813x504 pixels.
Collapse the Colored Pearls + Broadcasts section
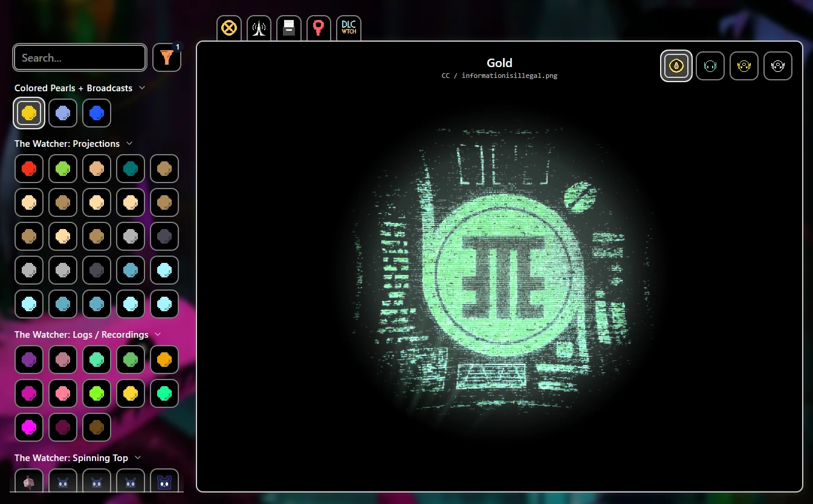[x=142, y=88]
